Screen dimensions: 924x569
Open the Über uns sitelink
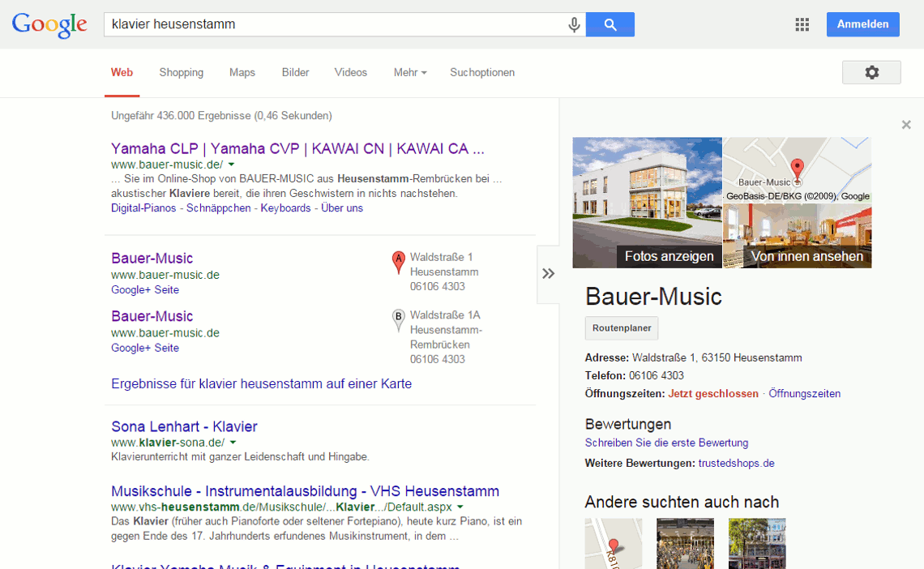pos(342,208)
